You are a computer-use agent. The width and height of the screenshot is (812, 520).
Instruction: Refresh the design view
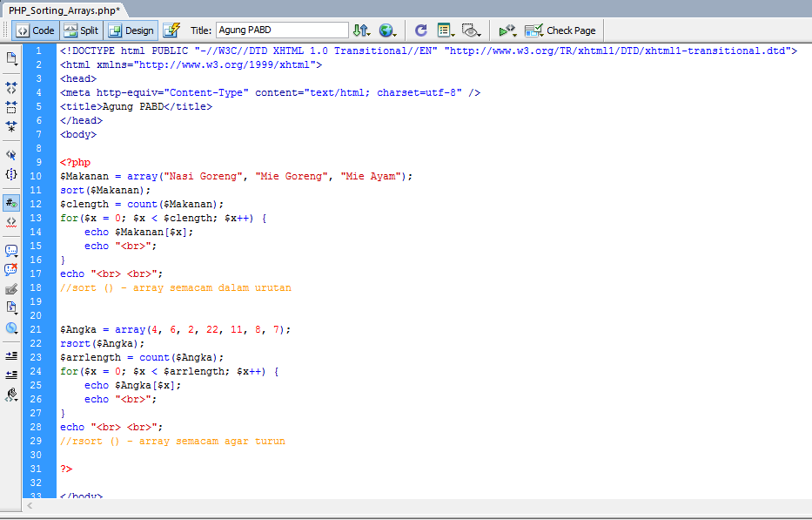click(x=420, y=30)
